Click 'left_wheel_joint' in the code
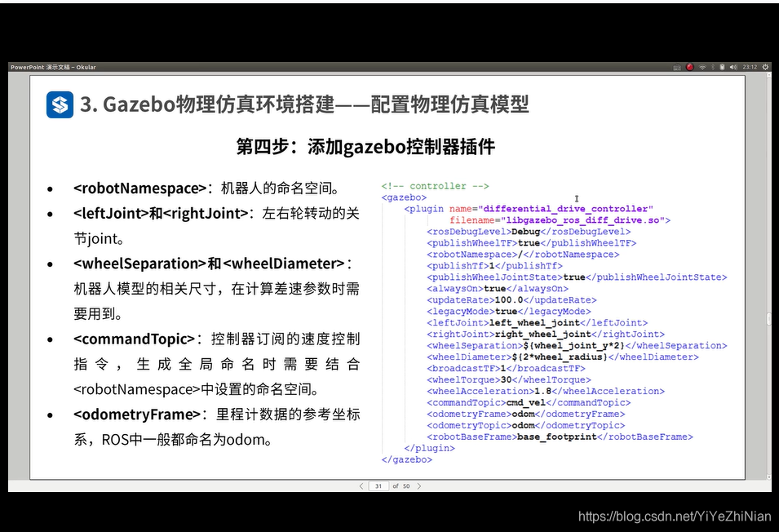The width and height of the screenshot is (779, 532). (x=534, y=323)
